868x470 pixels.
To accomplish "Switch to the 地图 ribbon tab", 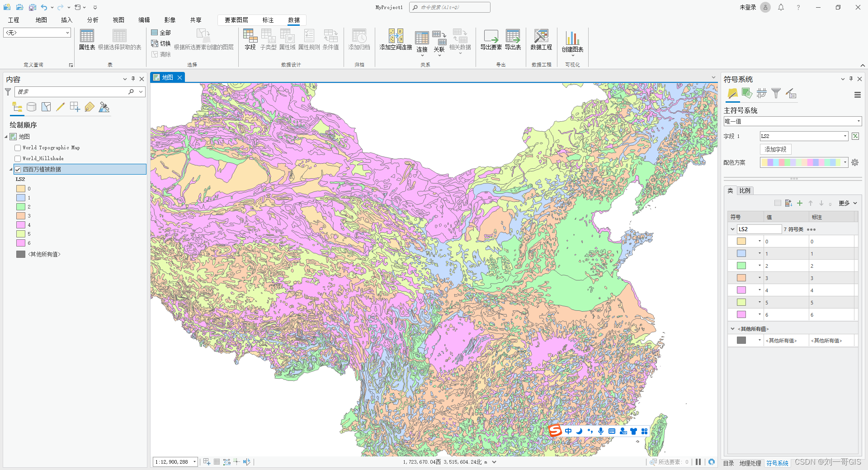I will coord(41,20).
